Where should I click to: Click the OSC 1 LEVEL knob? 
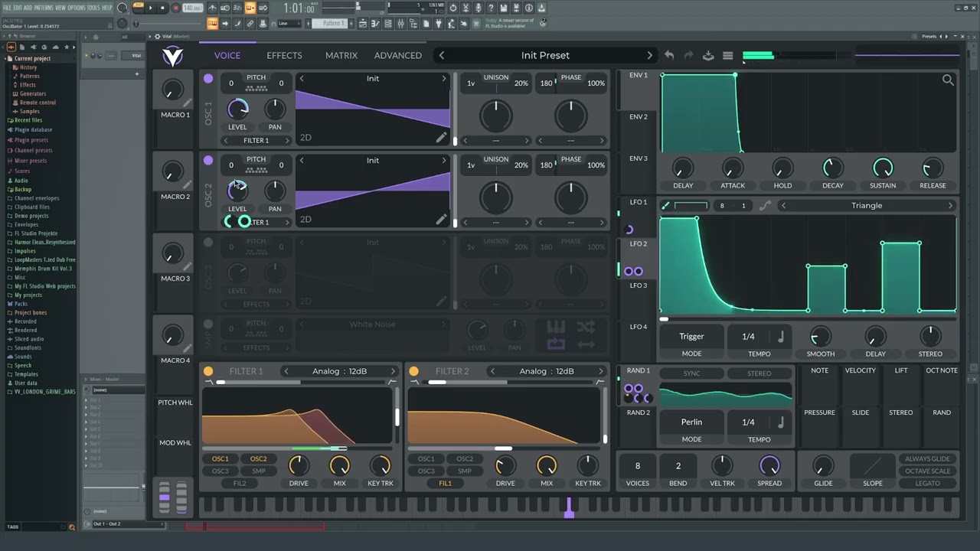[x=237, y=109]
